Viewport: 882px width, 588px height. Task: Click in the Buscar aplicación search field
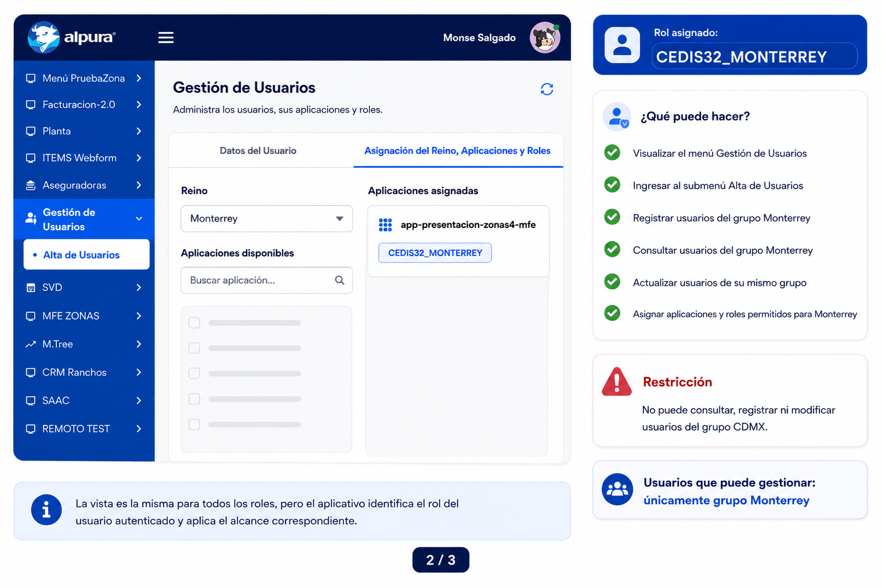(267, 280)
